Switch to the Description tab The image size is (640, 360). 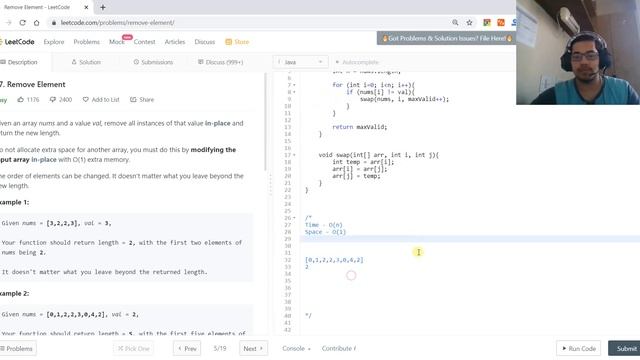click(x=19, y=62)
